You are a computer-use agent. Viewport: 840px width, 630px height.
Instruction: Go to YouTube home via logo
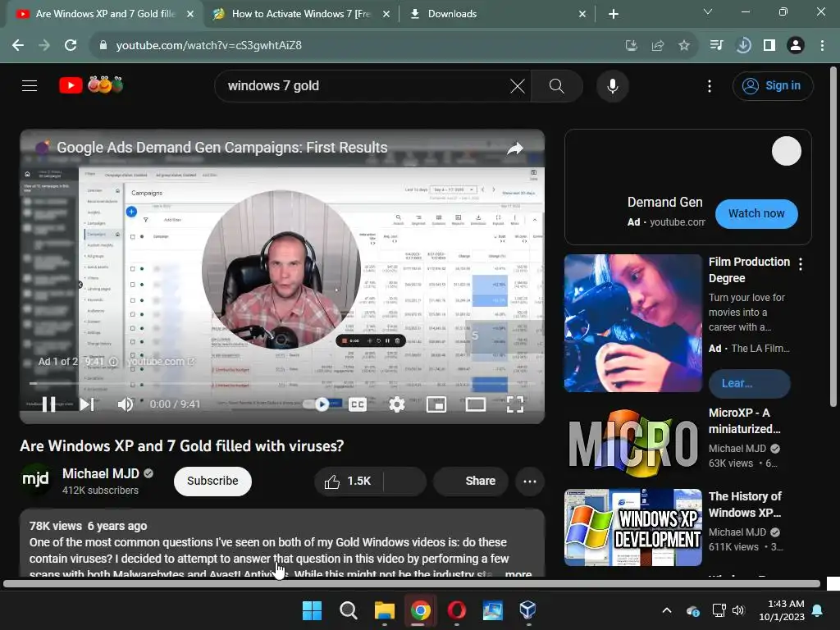point(91,85)
